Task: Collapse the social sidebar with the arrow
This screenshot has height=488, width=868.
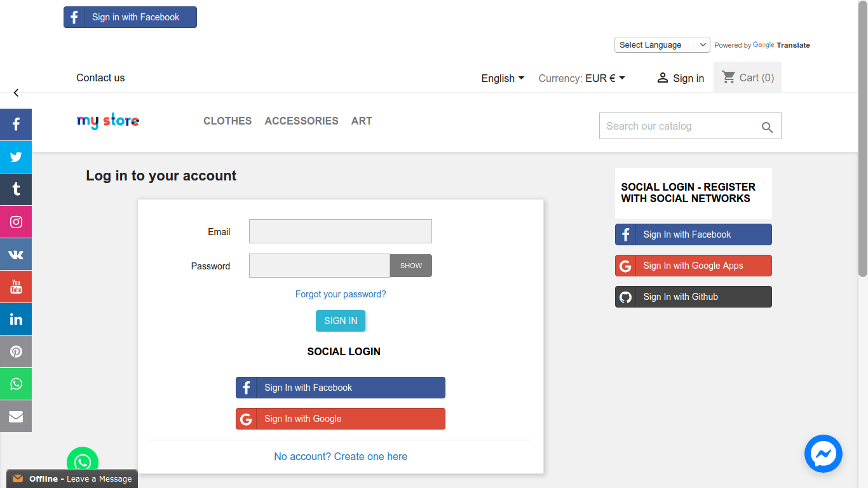Action: pyautogui.click(x=16, y=93)
